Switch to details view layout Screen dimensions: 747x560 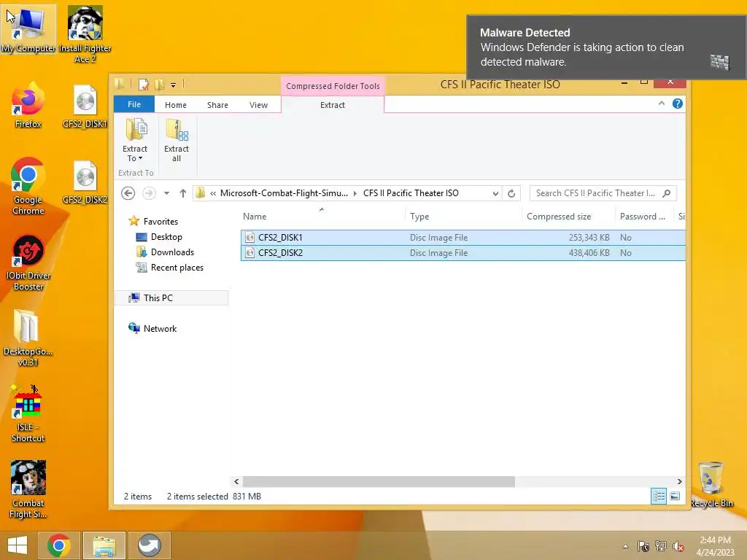(x=659, y=496)
